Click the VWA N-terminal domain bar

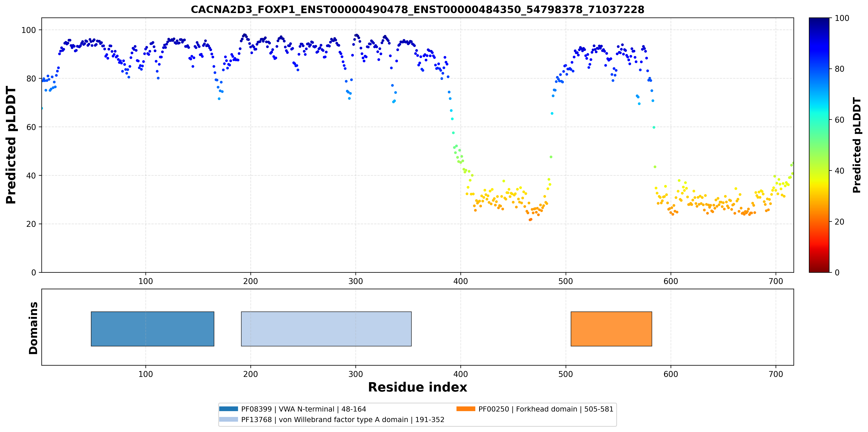click(152, 329)
